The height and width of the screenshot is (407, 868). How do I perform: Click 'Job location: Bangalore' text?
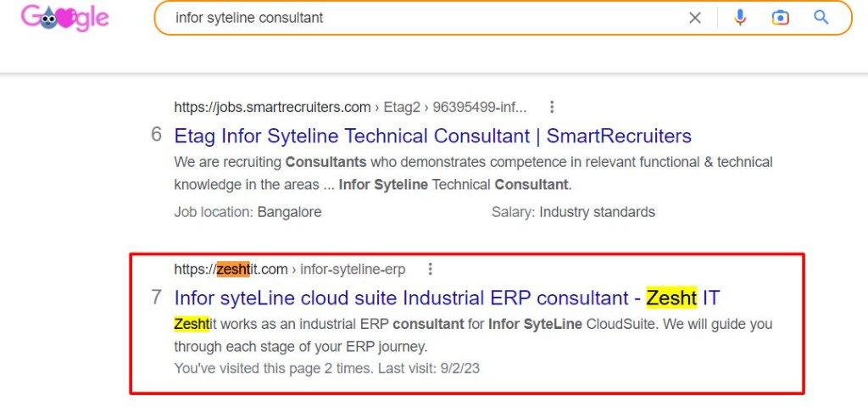pyautogui.click(x=248, y=212)
